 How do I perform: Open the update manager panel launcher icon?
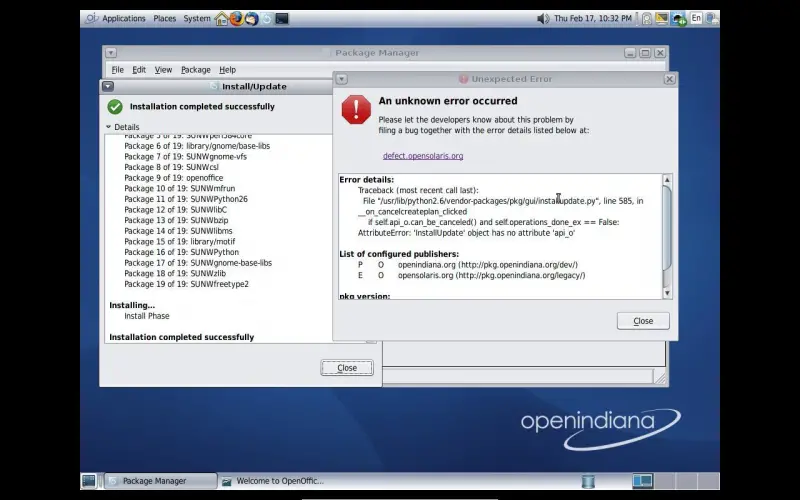(266, 19)
